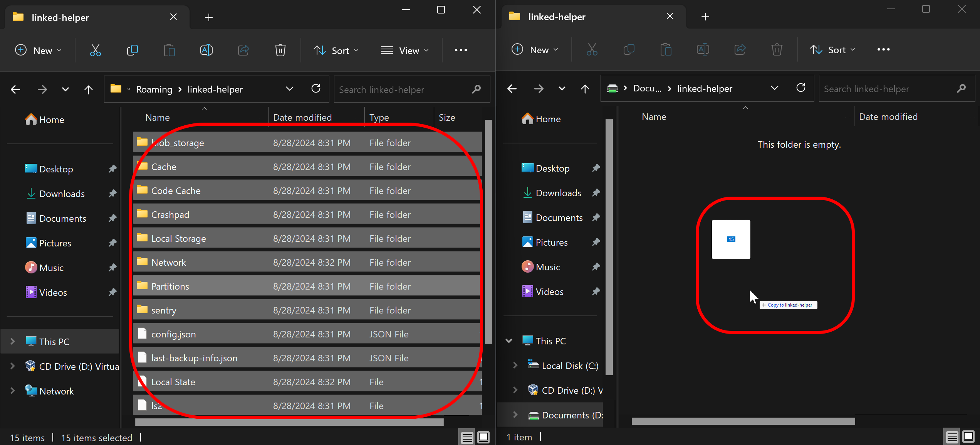Click Roaming breadcrumb in left address bar

tap(154, 89)
